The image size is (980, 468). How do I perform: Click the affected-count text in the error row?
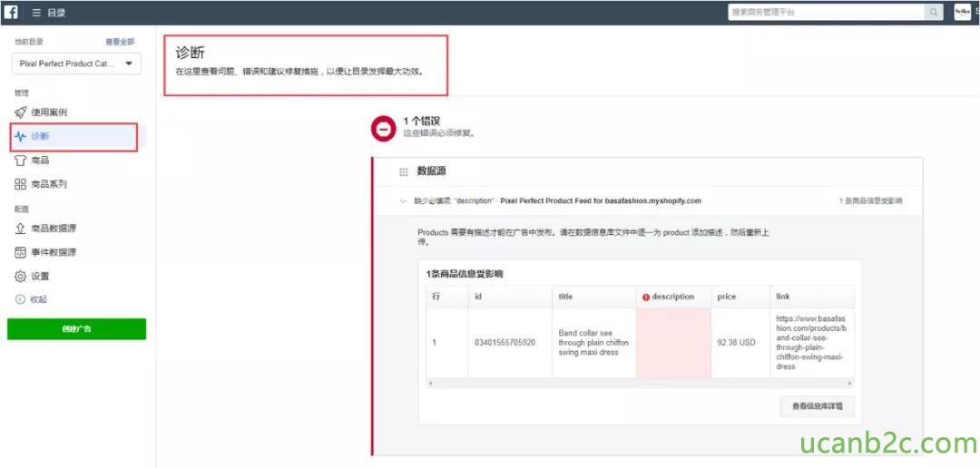coord(870,201)
